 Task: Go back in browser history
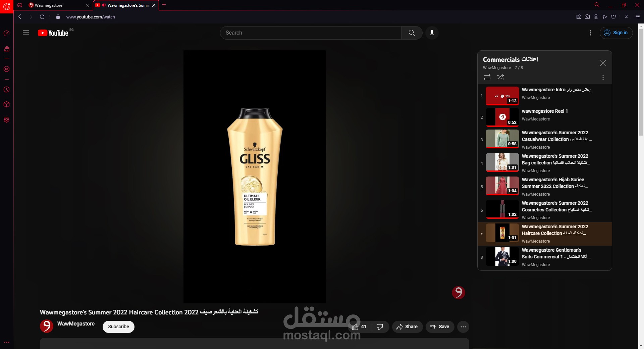(19, 17)
